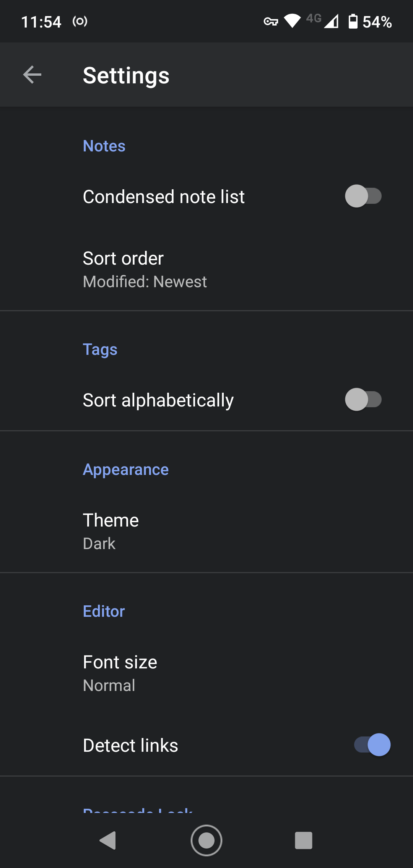This screenshot has height=868, width=413.
Task: Tap the hotspot icon beside the clock
Action: coord(80,21)
